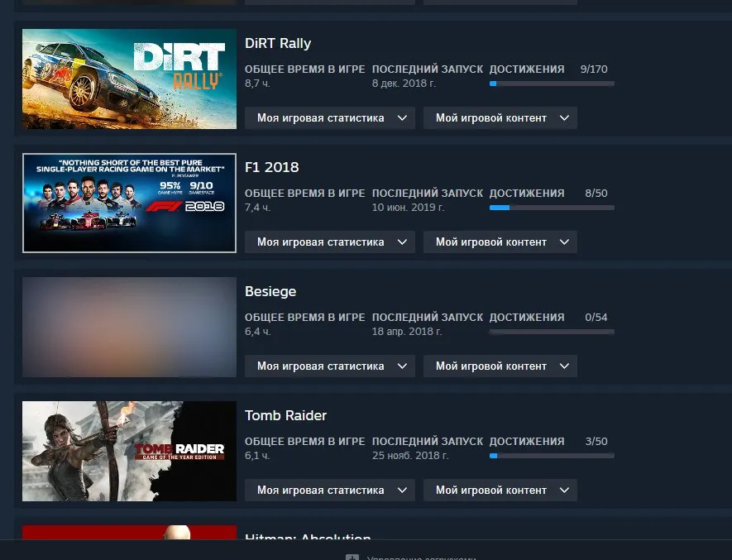Select the "8/50" achievements count
Screen dimensions: 732x560
pyautogui.click(x=596, y=194)
